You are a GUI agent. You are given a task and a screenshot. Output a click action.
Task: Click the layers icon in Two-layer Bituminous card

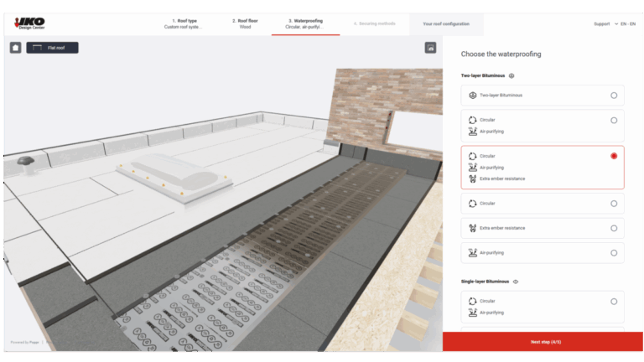[473, 96]
